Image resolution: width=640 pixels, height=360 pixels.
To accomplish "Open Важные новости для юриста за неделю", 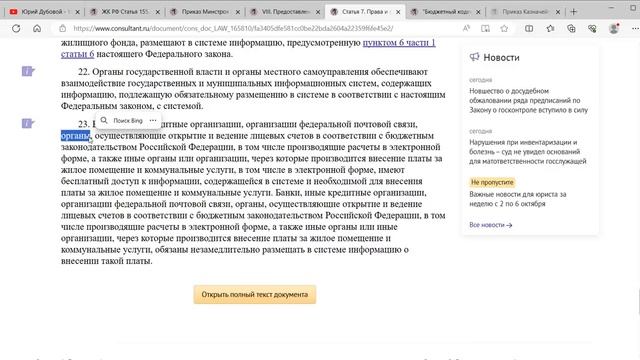I will 518,199.
